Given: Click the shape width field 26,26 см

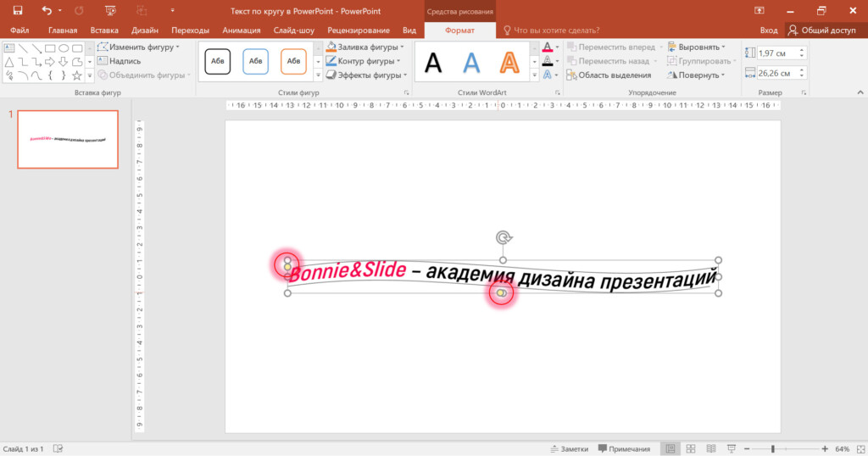Looking at the screenshot, I should (776, 73).
